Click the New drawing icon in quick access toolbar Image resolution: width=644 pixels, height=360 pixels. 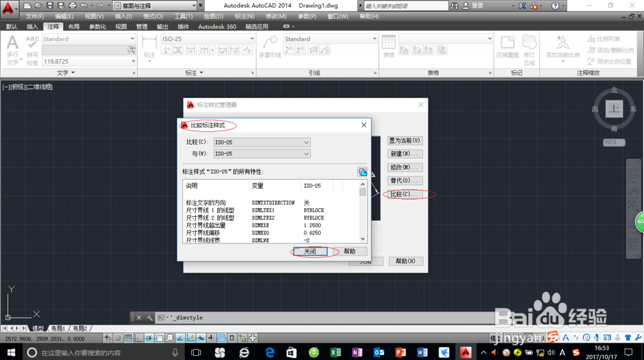(x=27, y=5)
